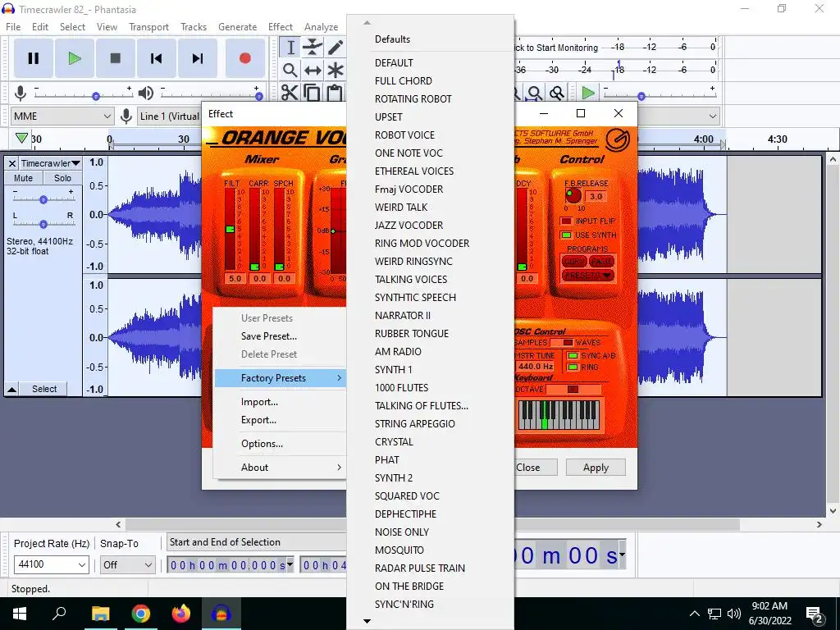Click the Stop transport button

click(115, 58)
